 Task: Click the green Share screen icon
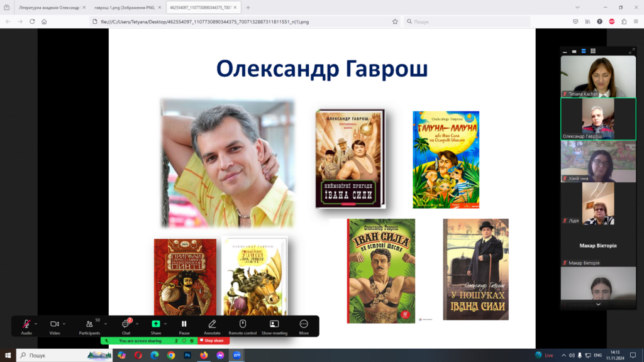point(155,324)
